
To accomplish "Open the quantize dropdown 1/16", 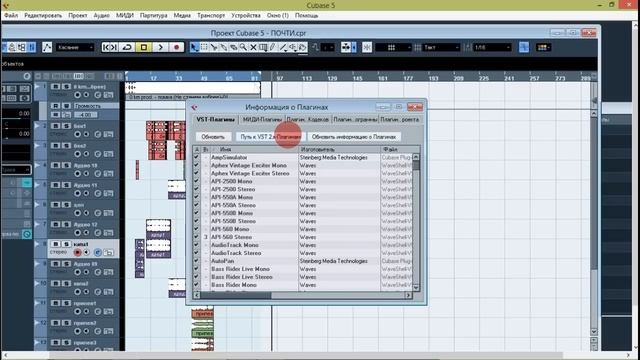I will 492,47.
